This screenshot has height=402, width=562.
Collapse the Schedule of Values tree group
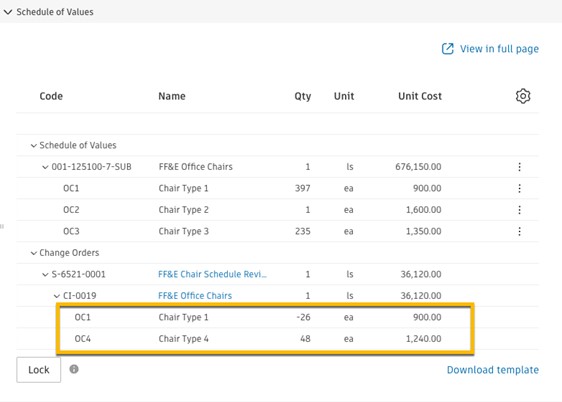(33, 145)
